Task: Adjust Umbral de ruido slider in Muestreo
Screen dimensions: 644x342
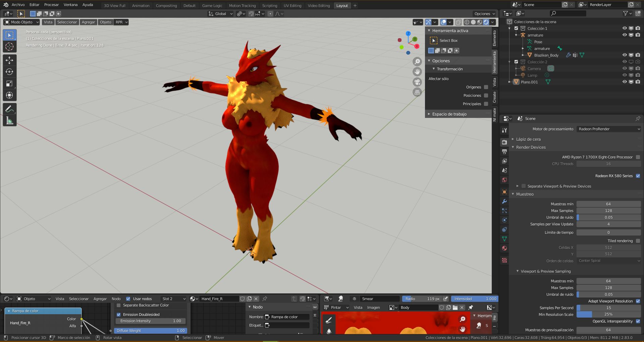Action: click(609, 217)
